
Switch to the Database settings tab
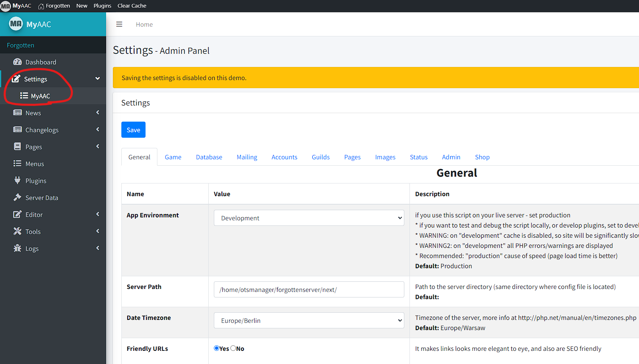(209, 157)
